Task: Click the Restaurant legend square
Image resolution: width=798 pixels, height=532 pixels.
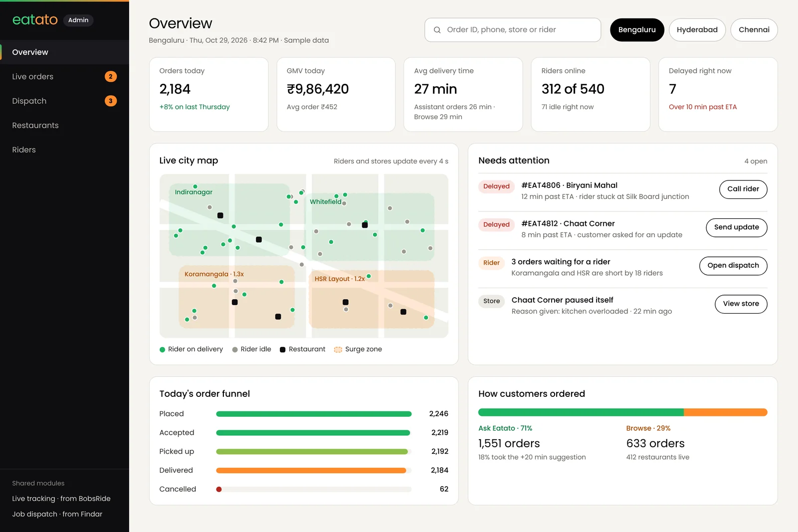Action: (x=283, y=350)
